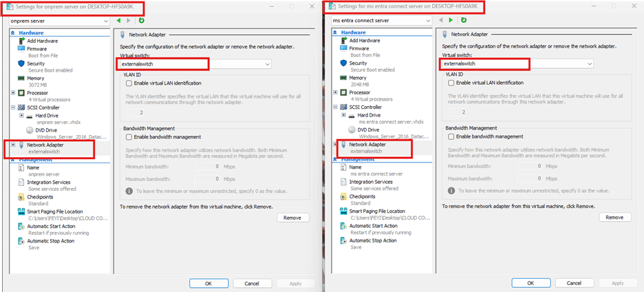Enable virtual LAN identification for onprem server

click(x=129, y=83)
